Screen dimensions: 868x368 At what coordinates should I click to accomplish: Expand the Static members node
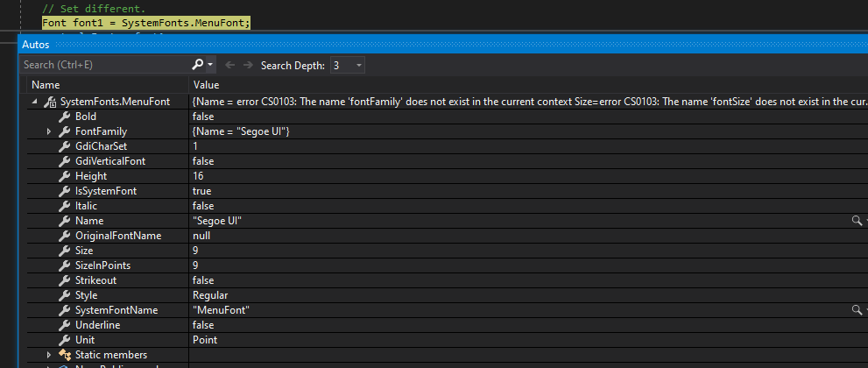(49, 355)
